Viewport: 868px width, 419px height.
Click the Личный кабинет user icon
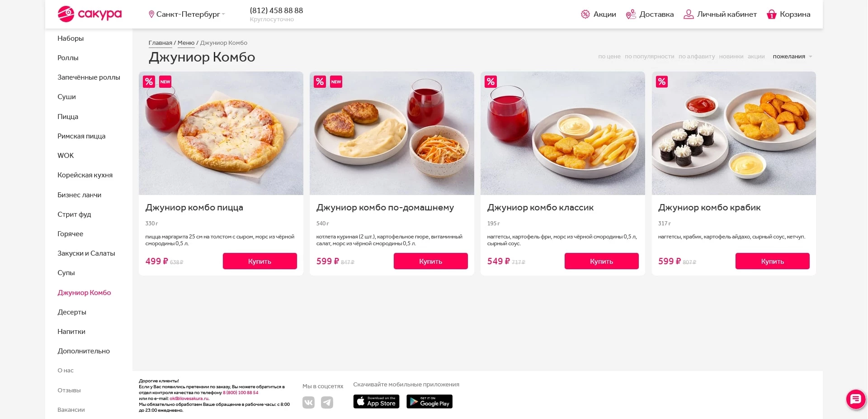[x=689, y=14]
